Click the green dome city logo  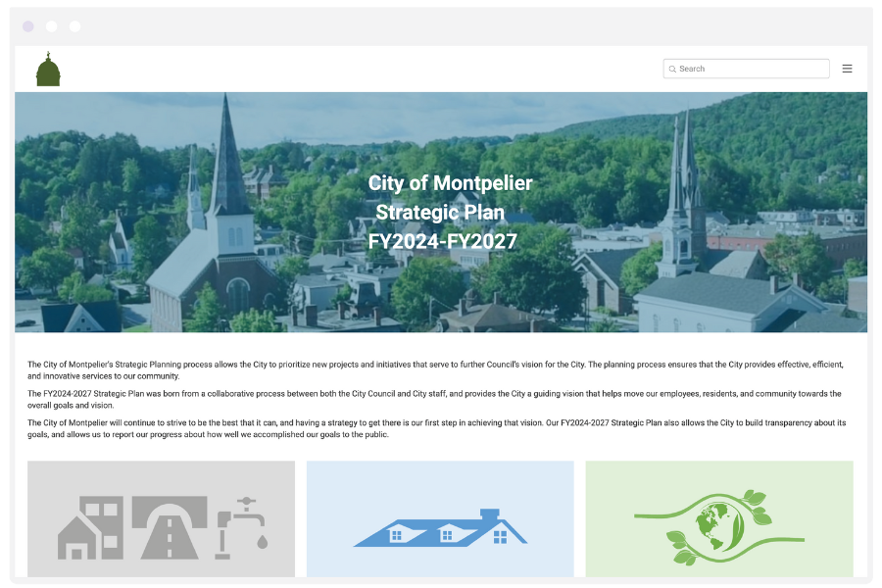click(x=48, y=69)
